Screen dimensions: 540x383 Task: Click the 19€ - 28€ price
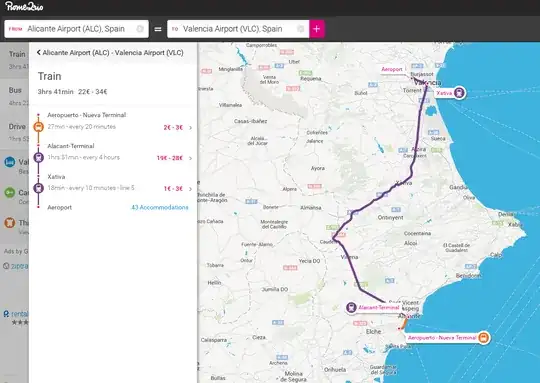click(x=170, y=158)
